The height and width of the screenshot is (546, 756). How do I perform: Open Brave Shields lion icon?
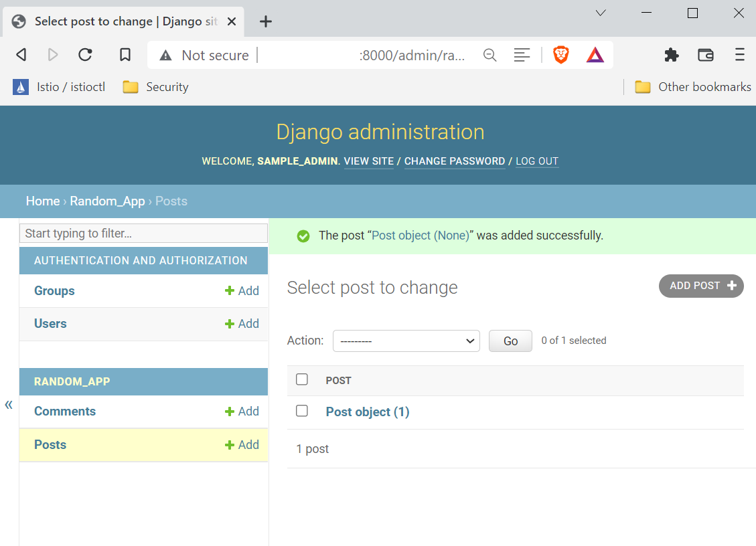coord(560,55)
